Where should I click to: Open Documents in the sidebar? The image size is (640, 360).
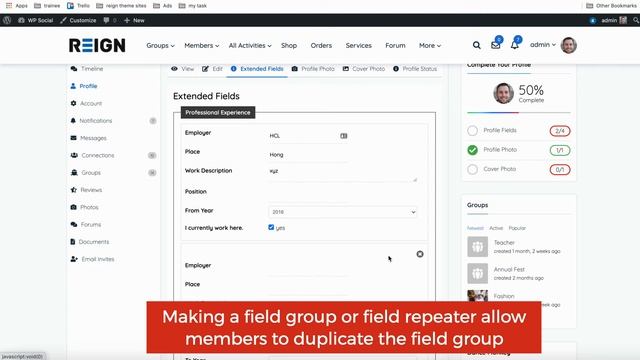[89, 242]
